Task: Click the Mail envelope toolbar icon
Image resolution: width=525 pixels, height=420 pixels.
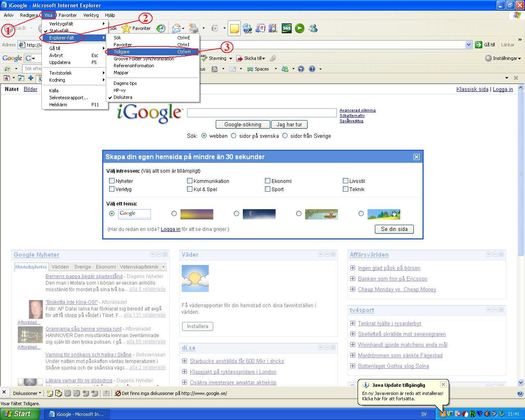Action: [x=176, y=28]
